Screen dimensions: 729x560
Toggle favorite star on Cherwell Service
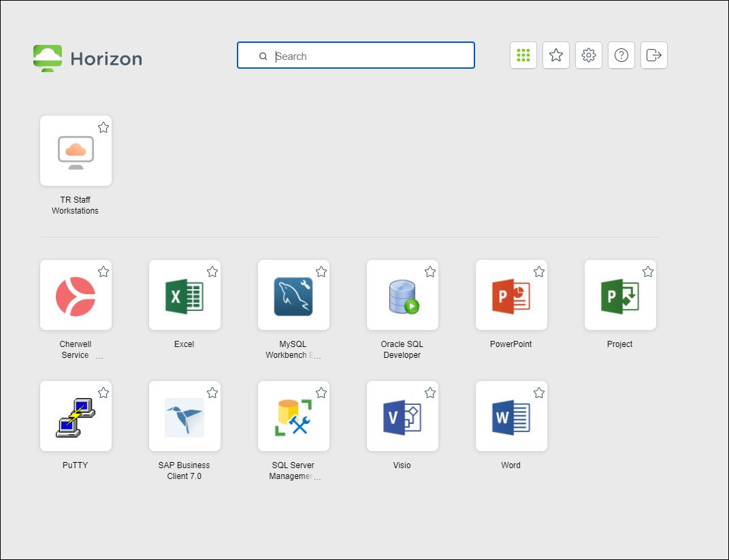click(103, 271)
